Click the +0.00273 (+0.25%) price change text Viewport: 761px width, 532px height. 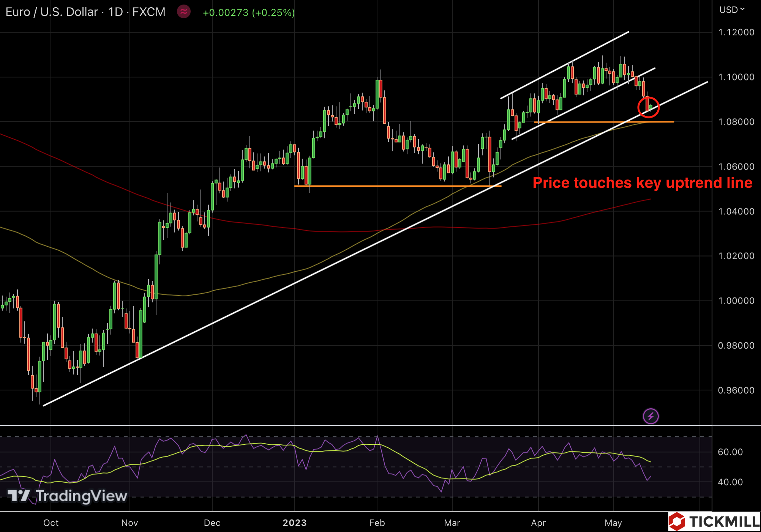249,13
